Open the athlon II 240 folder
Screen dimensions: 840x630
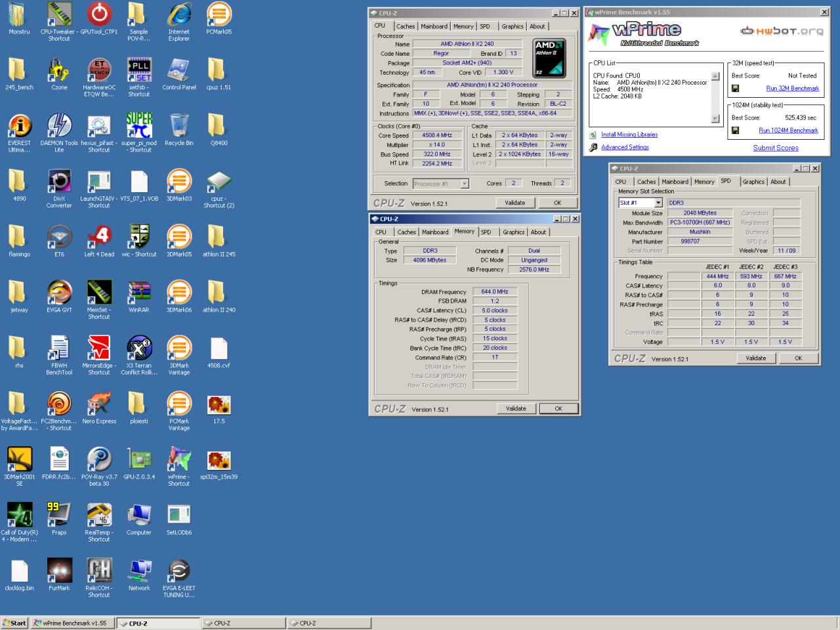coord(219,293)
